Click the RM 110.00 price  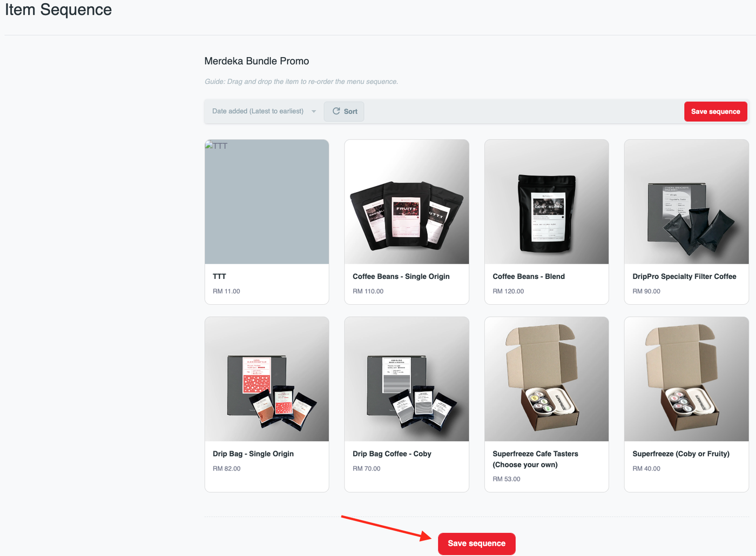[x=368, y=291]
